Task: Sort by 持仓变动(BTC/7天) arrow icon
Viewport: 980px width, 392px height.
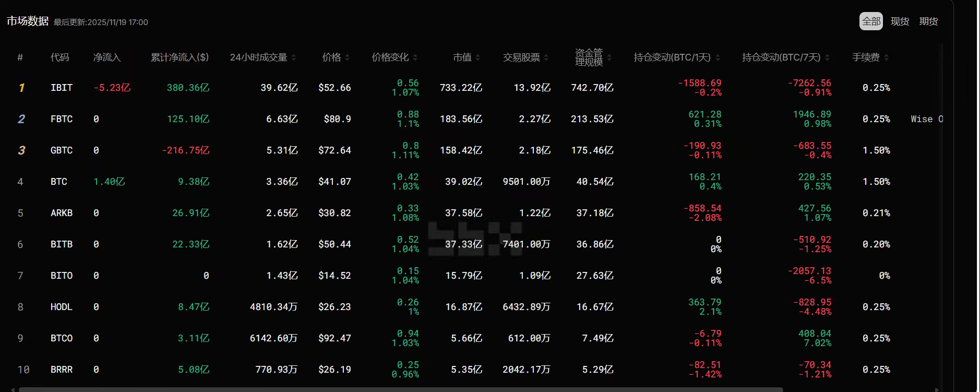Action: (x=828, y=57)
